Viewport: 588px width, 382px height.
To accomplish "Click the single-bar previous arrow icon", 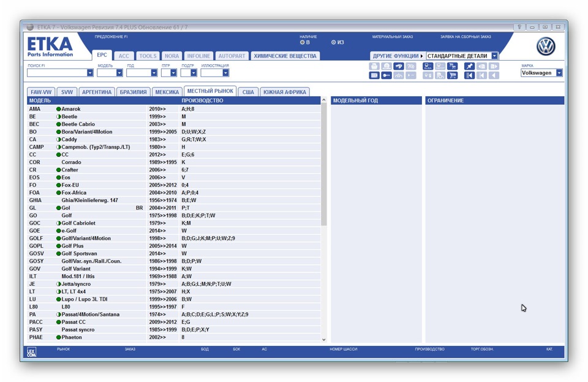I will point(482,75).
